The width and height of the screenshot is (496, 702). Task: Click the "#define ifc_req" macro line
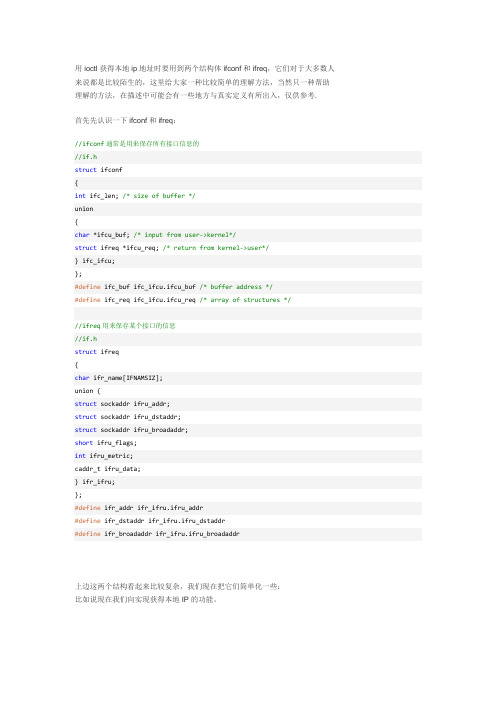(x=183, y=300)
